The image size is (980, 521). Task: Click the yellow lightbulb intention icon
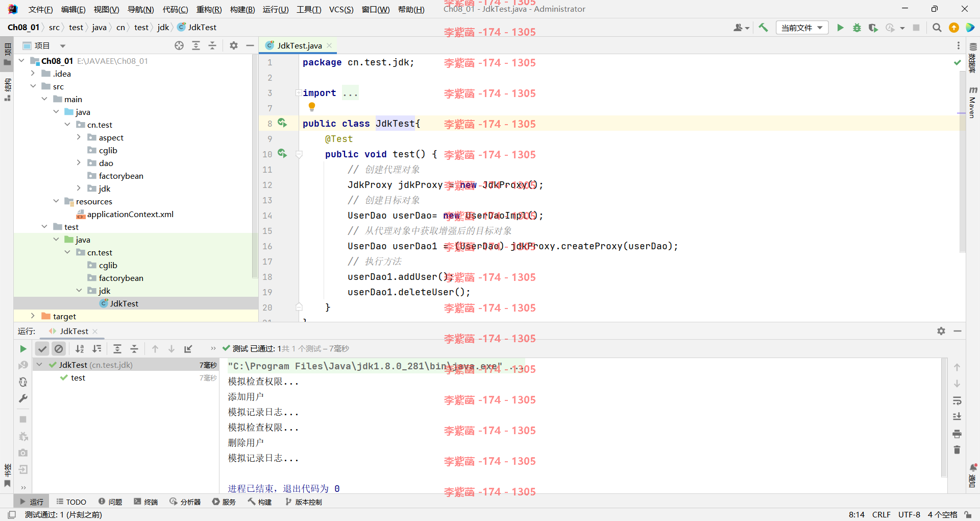tap(312, 107)
